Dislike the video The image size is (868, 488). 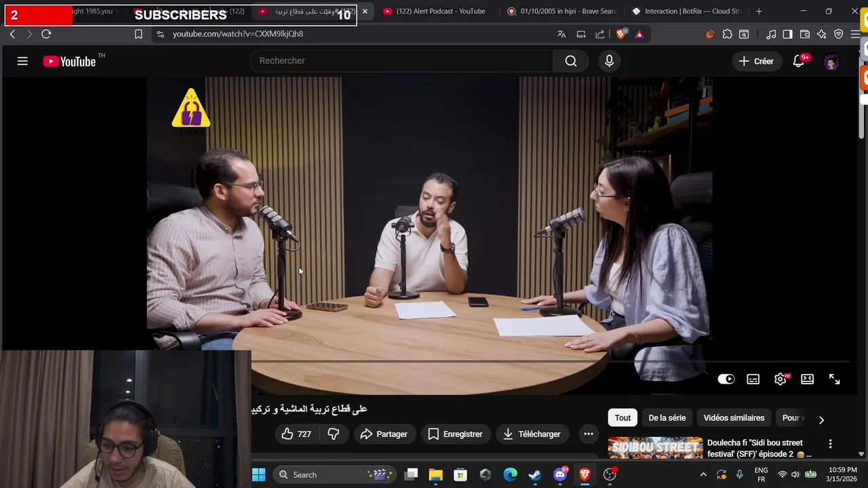coord(333,434)
